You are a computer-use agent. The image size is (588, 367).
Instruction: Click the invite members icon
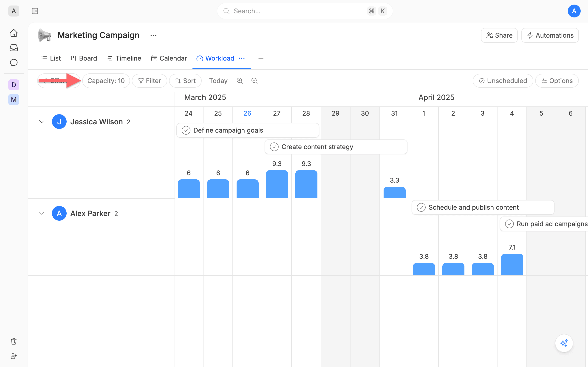pos(14,356)
